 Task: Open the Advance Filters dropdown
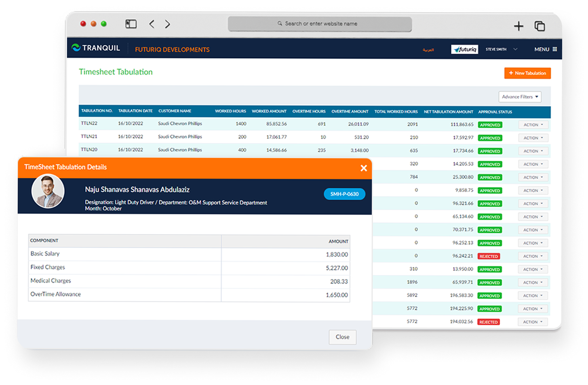(x=520, y=97)
